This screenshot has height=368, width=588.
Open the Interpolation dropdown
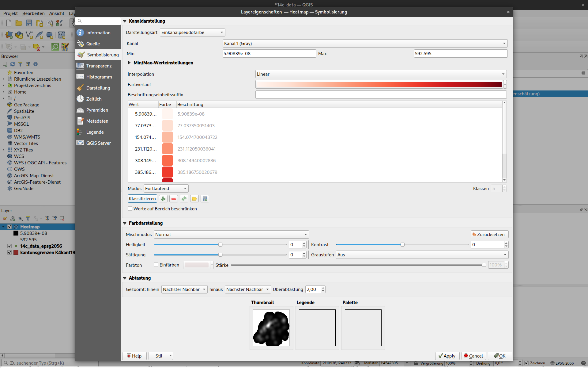(381, 74)
